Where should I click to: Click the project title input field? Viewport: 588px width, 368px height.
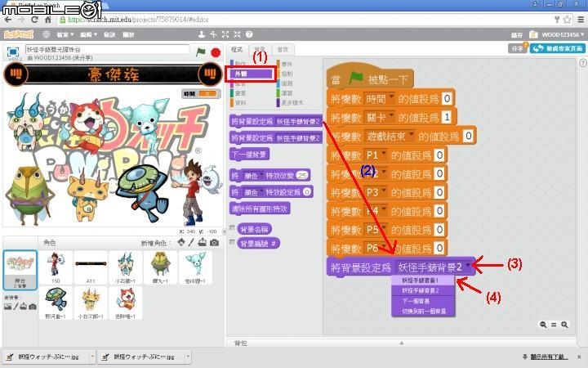pos(107,49)
